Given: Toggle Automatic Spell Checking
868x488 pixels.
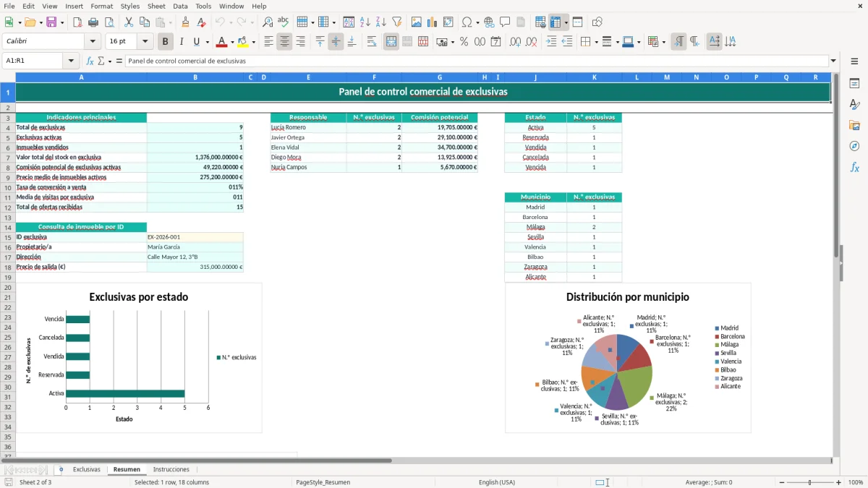Looking at the screenshot, I should point(283,22).
